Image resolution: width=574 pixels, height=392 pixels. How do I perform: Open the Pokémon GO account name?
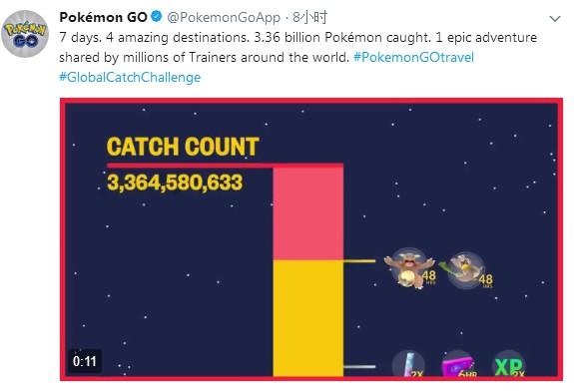(x=103, y=17)
